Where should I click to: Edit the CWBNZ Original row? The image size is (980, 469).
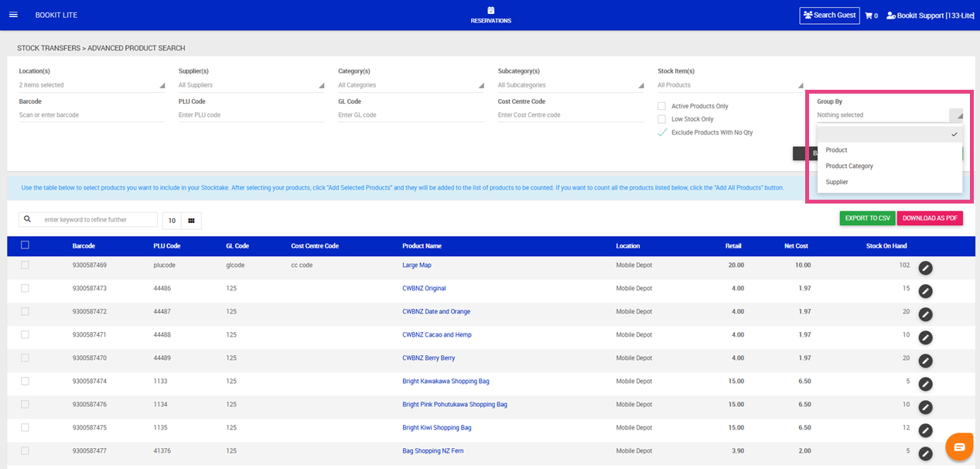tap(925, 291)
